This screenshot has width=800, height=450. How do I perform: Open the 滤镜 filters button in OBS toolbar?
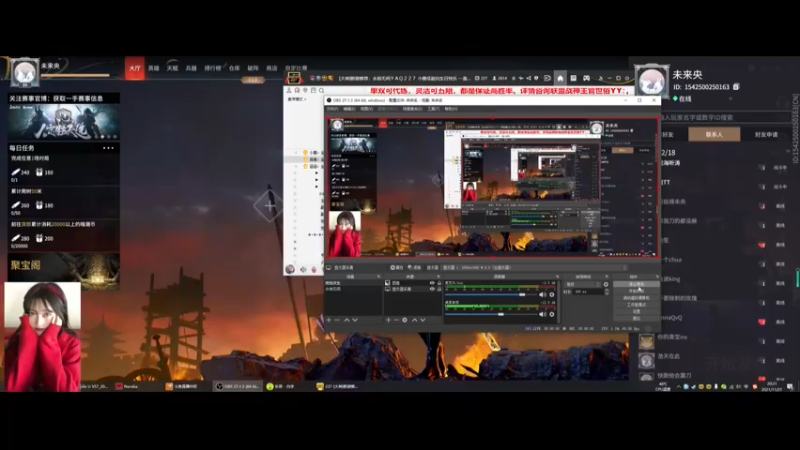point(414,267)
